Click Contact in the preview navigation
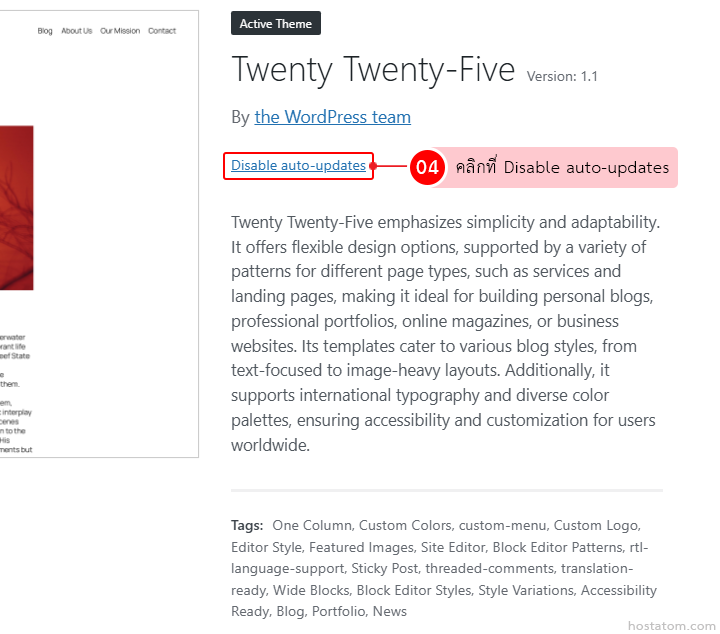This screenshot has height=634, width=720. pos(162,31)
